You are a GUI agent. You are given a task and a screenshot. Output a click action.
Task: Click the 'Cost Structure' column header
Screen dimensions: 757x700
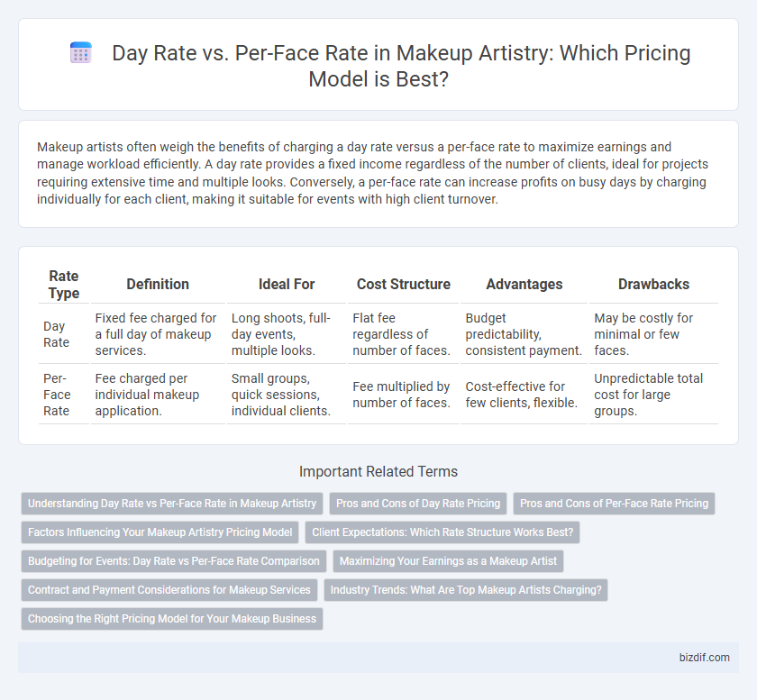coord(404,285)
